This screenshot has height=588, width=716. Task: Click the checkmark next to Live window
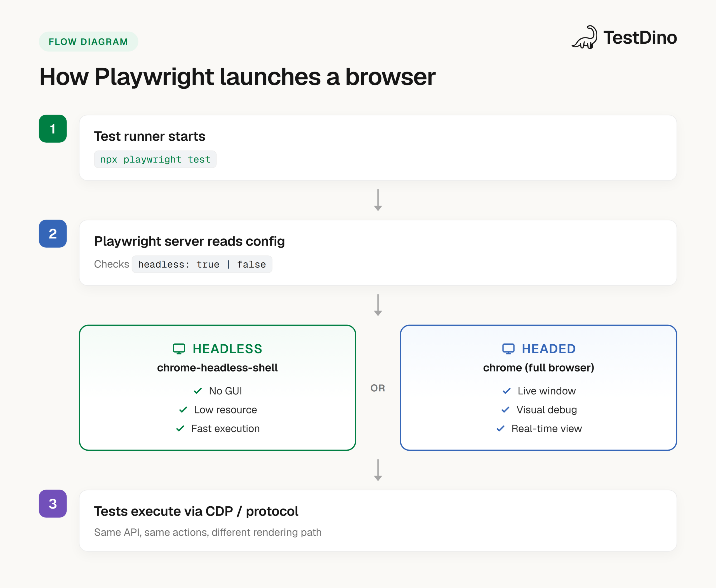[506, 391]
